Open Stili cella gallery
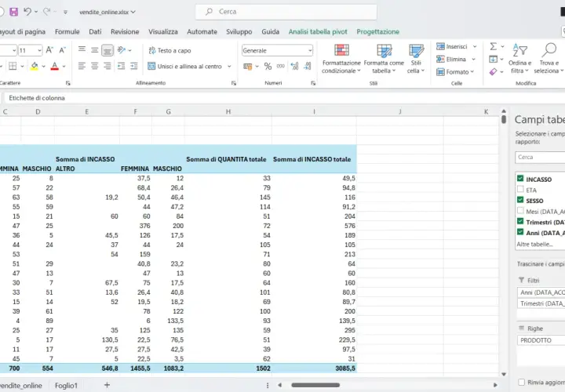The width and height of the screenshot is (565, 392). [x=416, y=59]
